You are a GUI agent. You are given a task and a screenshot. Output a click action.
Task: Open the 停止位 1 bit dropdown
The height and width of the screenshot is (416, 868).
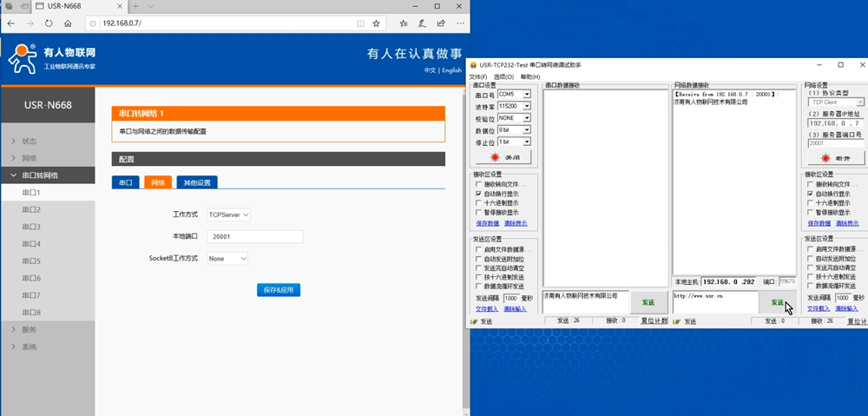point(527,142)
